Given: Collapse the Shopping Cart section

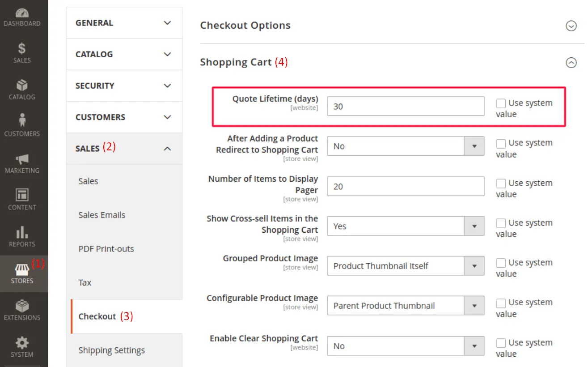Looking at the screenshot, I should [571, 63].
